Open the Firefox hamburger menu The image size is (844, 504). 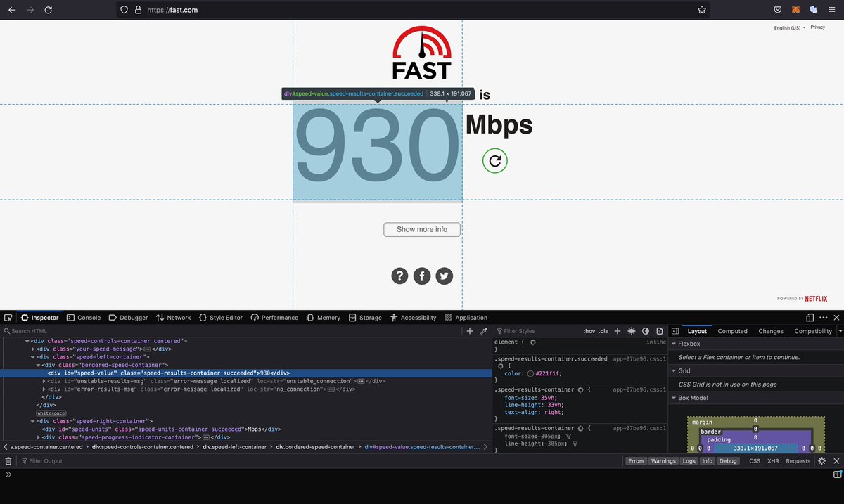[x=832, y=10]
